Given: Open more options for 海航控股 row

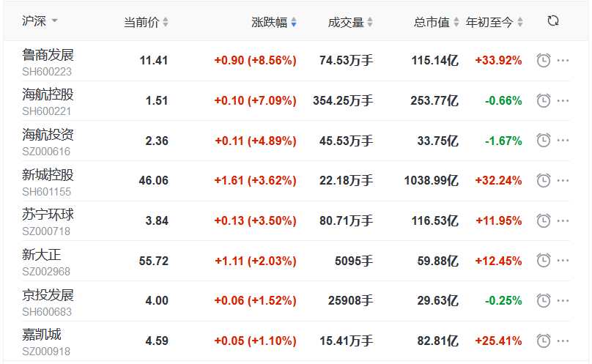Looking at the screenshot, I should [x=563, y=100].
